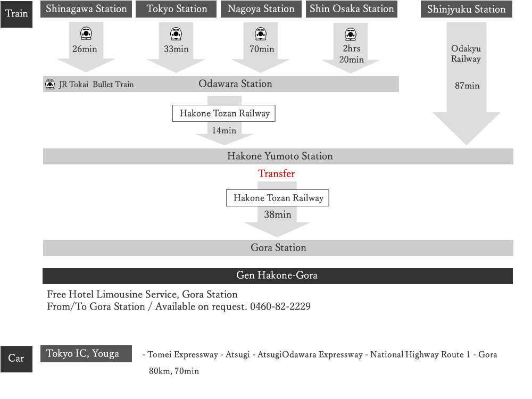Click the 38min travel time
The image size is (532, 399).
pyautogui.click(x=278, y=215)
